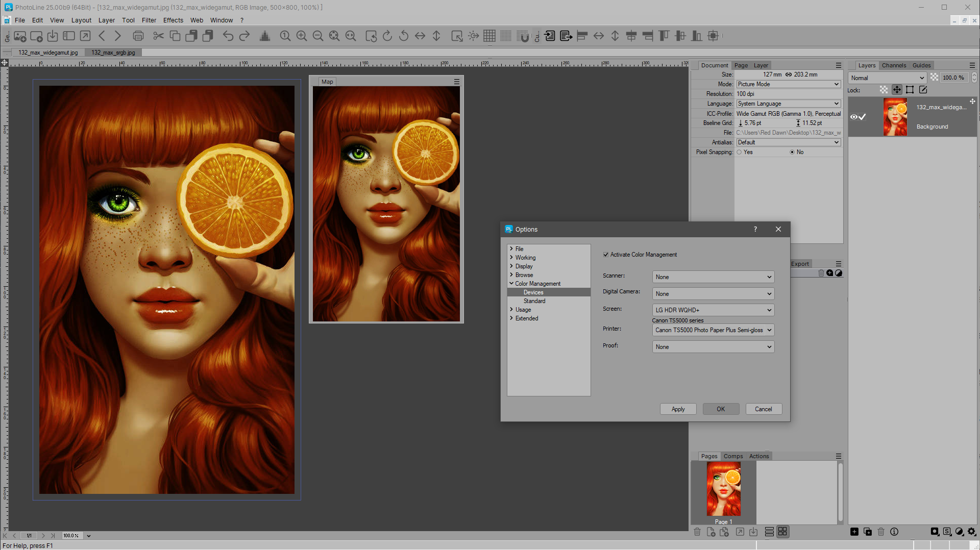Click the Undo arrow in the toolbar

pyautogui.click(x=228, y=36)
